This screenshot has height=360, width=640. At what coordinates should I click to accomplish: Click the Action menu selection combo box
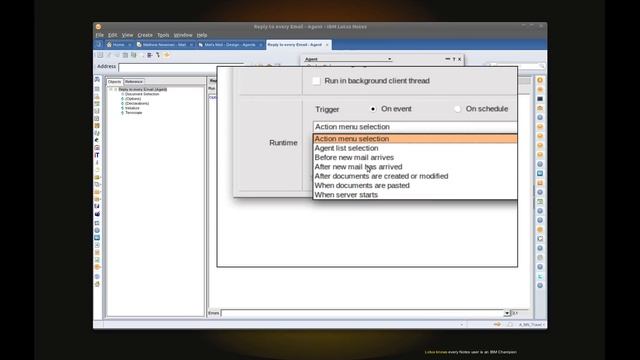click(415, 127)
